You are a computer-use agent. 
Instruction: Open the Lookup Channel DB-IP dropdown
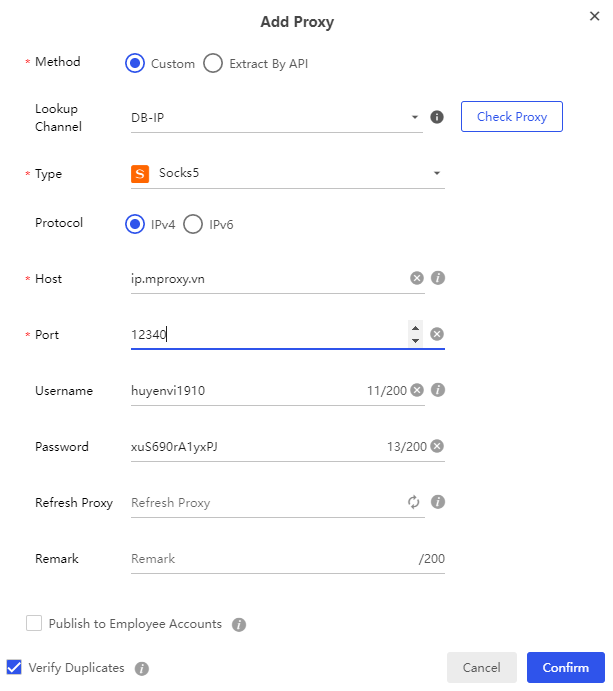pos(275,118)
